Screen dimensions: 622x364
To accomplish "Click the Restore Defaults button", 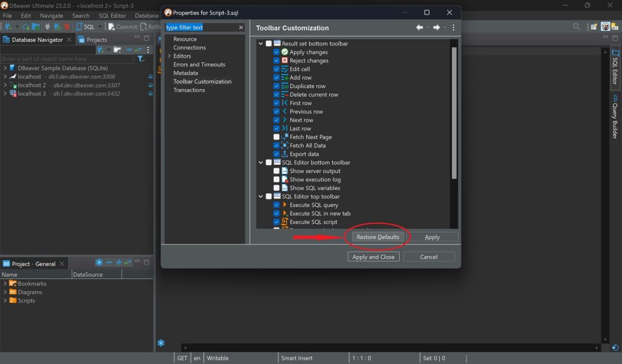I will pos(378,237).
